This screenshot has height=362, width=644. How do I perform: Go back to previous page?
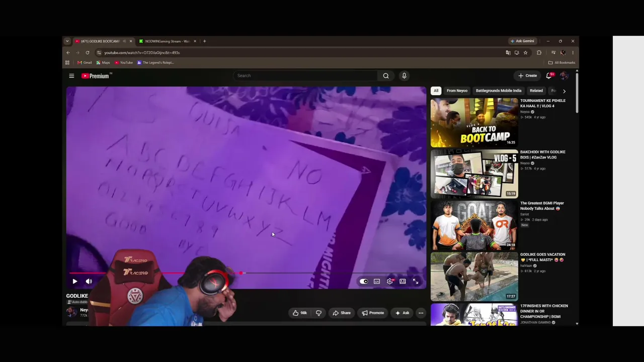click(x=68, y=52)
